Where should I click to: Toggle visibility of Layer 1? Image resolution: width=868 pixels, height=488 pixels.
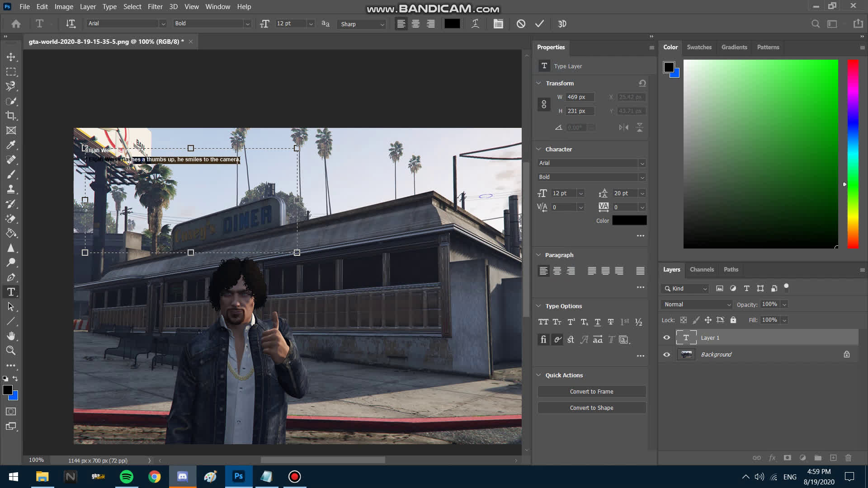tap(666, 338)
